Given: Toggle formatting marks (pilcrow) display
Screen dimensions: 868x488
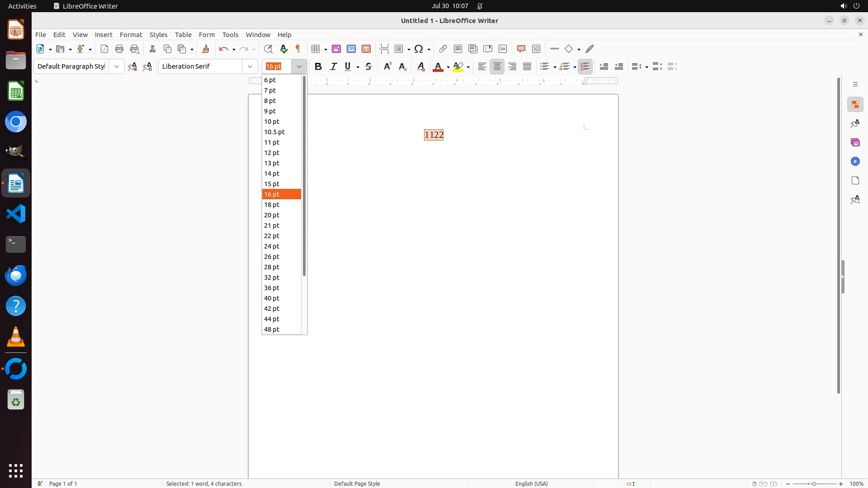Looking at the screenshot, I should [298, 49].
